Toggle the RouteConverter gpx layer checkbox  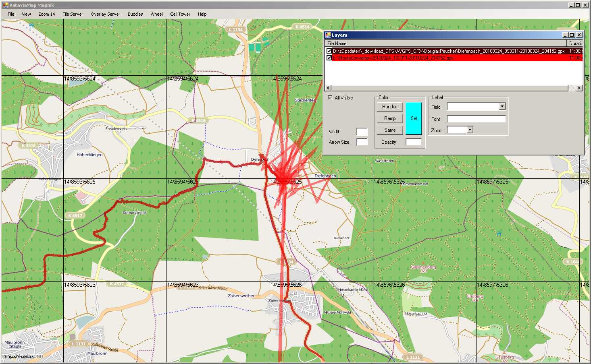point(329,58)
